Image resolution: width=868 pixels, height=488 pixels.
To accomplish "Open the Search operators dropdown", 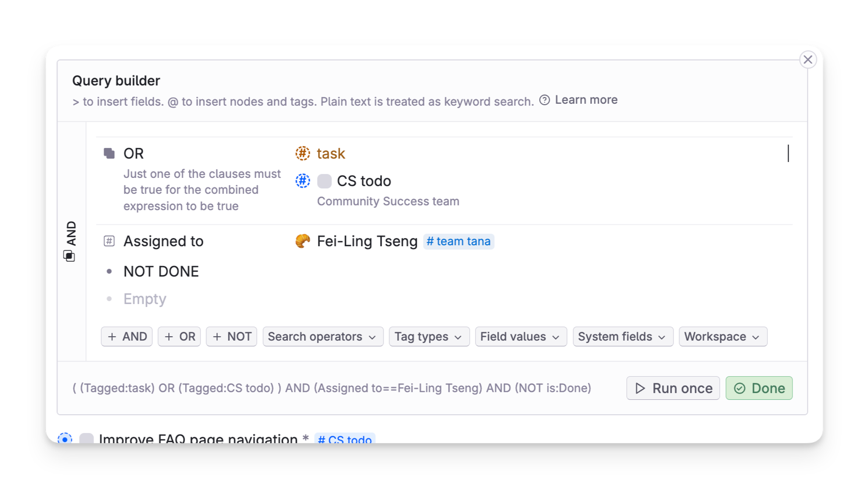I will pos(323,336).
